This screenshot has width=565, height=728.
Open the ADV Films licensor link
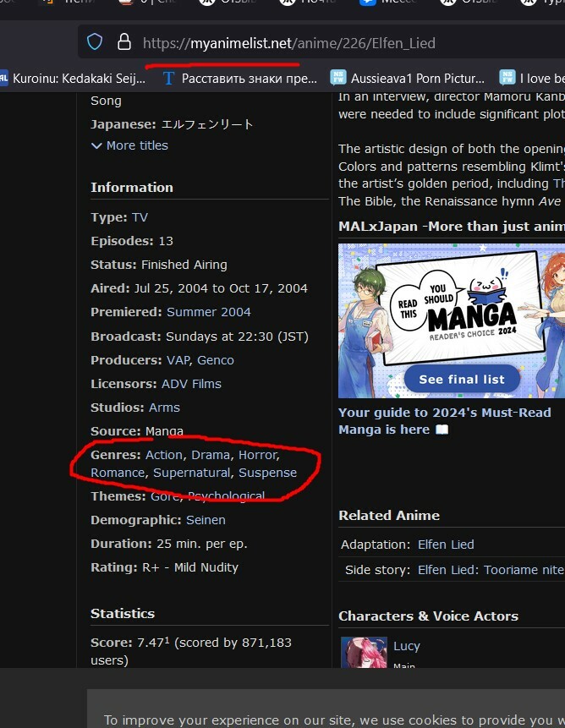[x=192, y=384]
